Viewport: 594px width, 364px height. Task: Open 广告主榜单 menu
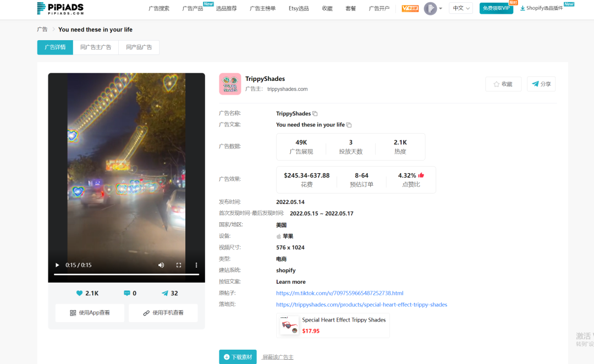tap(262, 8)
